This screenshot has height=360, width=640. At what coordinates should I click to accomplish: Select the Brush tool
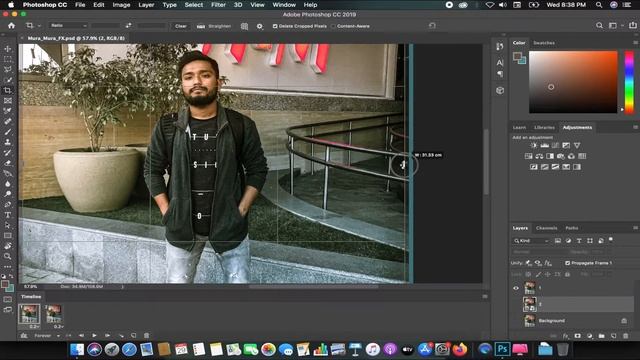click(x=8, y=132)
